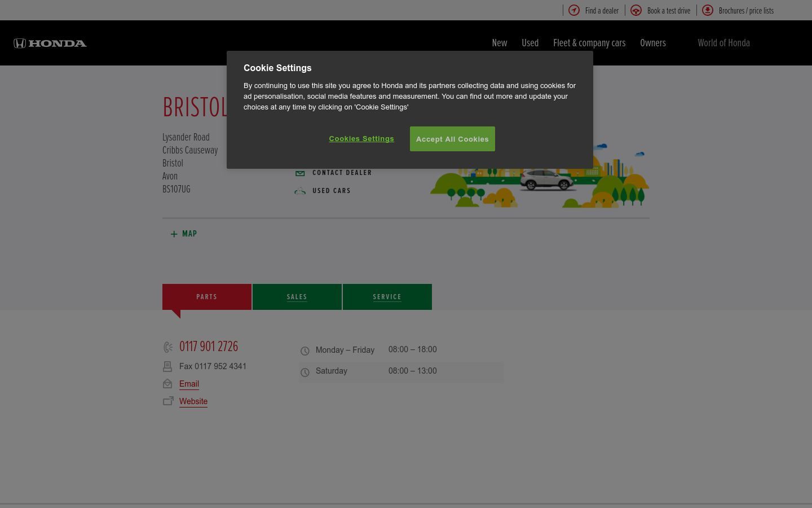Viewport: 812px width, 508px height.
Task: Click the Cribbs Causeway address line
Action: pyautogui.click(x=190, y=150)
